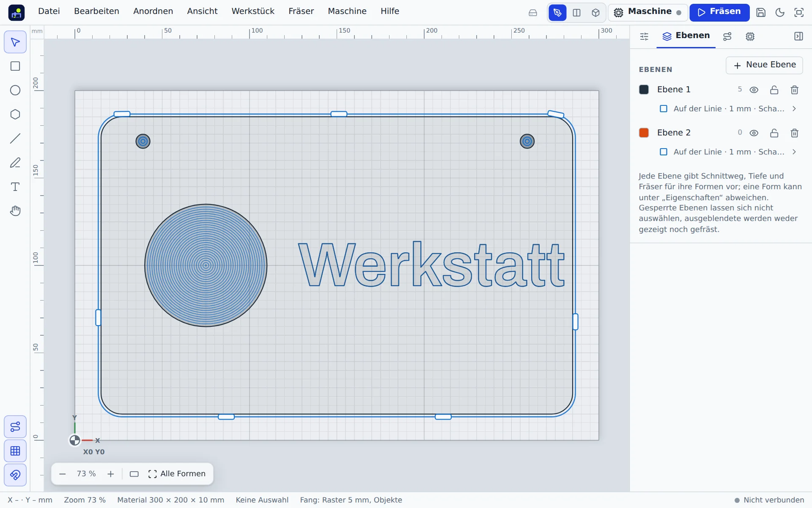Toggle dark mode moon icon
Viewport: 812px width, 508px height.
pyautogui.click(x=780, y=13)
